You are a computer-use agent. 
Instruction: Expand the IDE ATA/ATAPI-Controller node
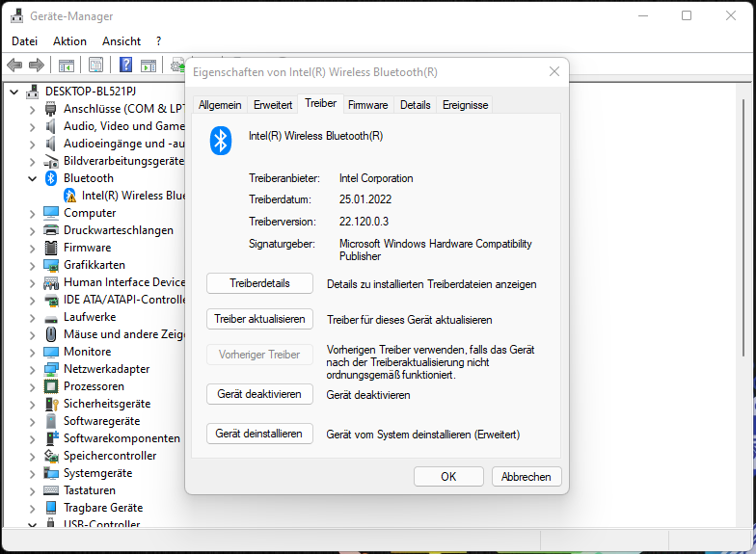pos(33,301)
